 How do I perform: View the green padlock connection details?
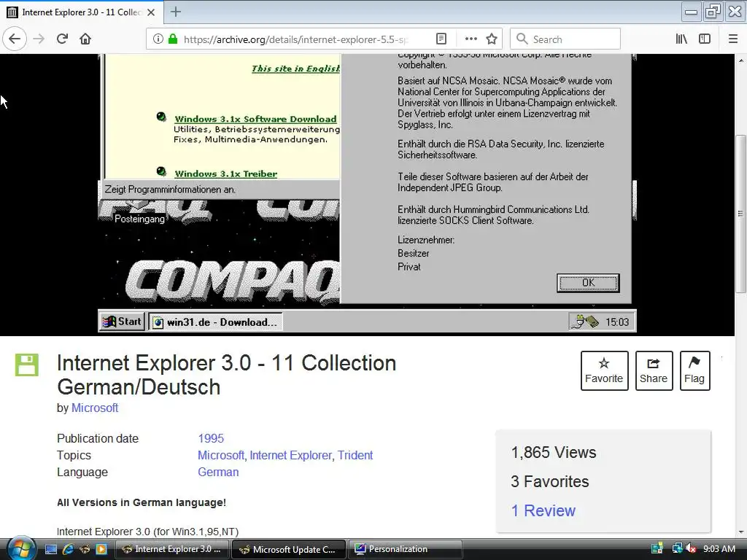pyautogui.click(x=173, y=39)
